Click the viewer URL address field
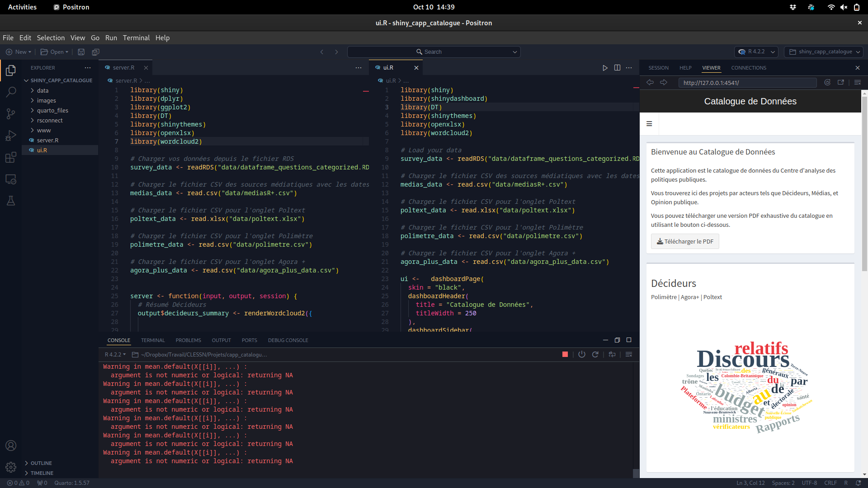 (x=747, y=83)
